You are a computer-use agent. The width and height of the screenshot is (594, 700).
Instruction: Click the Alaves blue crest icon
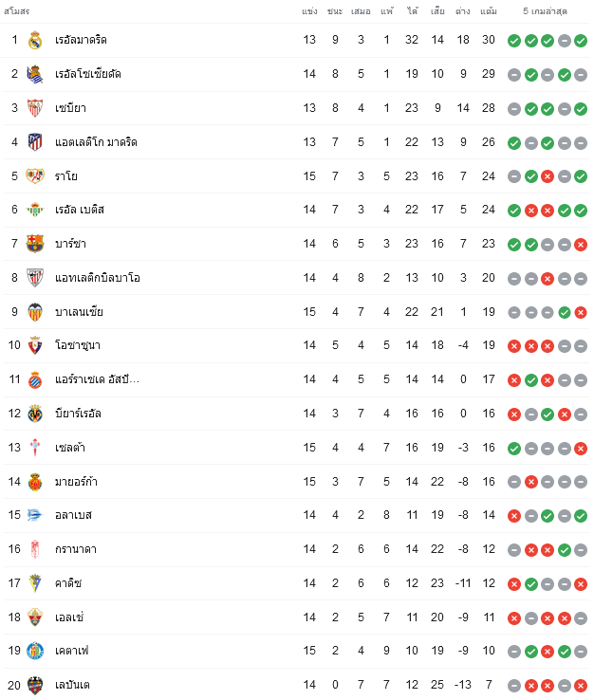click(35, 515)
